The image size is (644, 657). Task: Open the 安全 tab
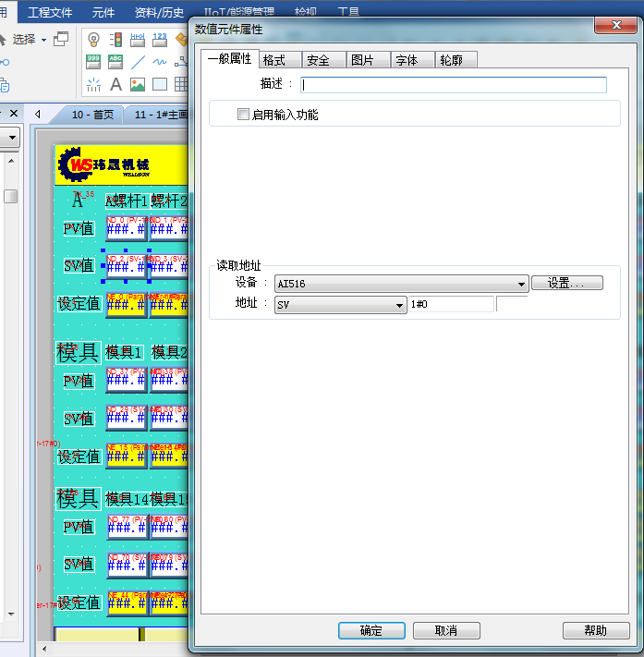318,60
